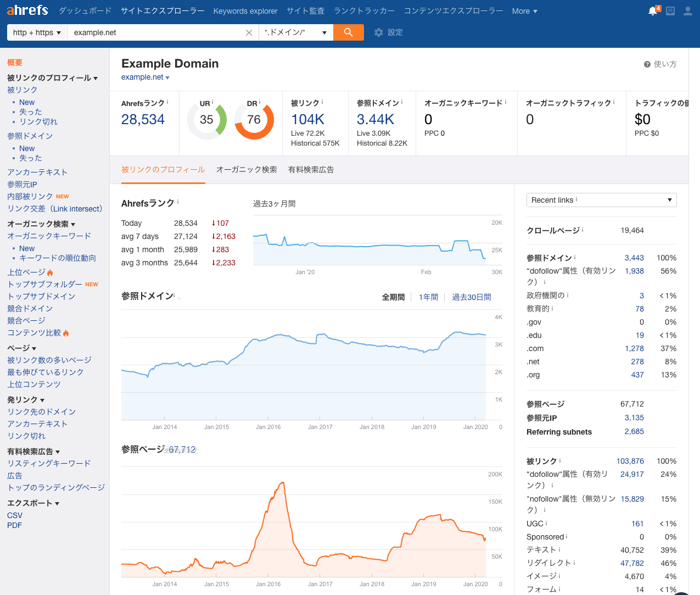The height and width of the screenshot is (595, 700).
Task: Click info icon beside オーガニックトラフィック
Action: [x=614, y=102]
